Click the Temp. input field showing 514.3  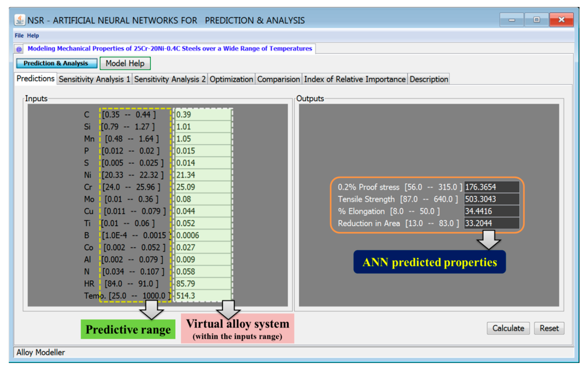(x=203, y=296)
